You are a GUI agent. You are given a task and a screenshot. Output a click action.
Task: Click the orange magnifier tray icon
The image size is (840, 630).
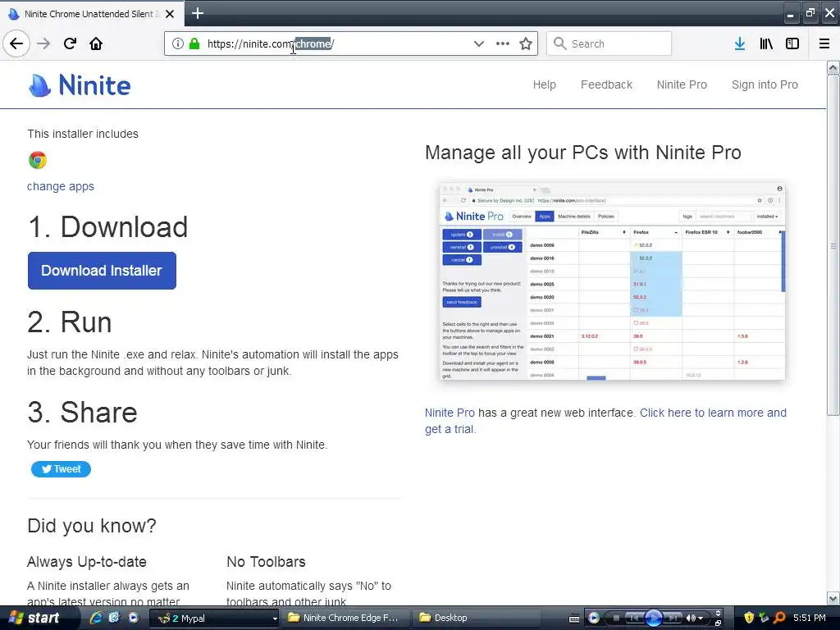point(779,618)
